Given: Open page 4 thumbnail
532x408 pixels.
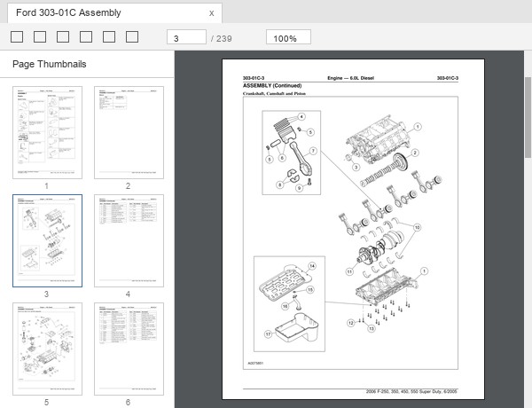Looking at the screenshot, I should (129, 240).
